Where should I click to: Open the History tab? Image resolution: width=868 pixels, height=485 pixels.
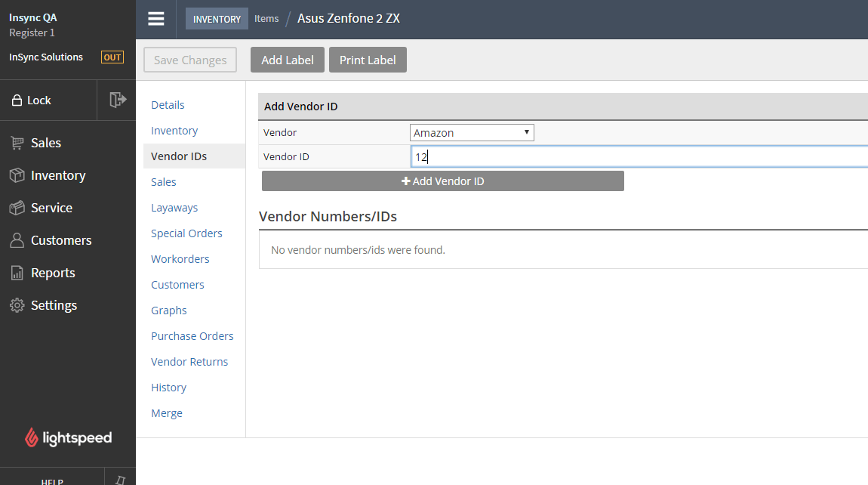168,388
